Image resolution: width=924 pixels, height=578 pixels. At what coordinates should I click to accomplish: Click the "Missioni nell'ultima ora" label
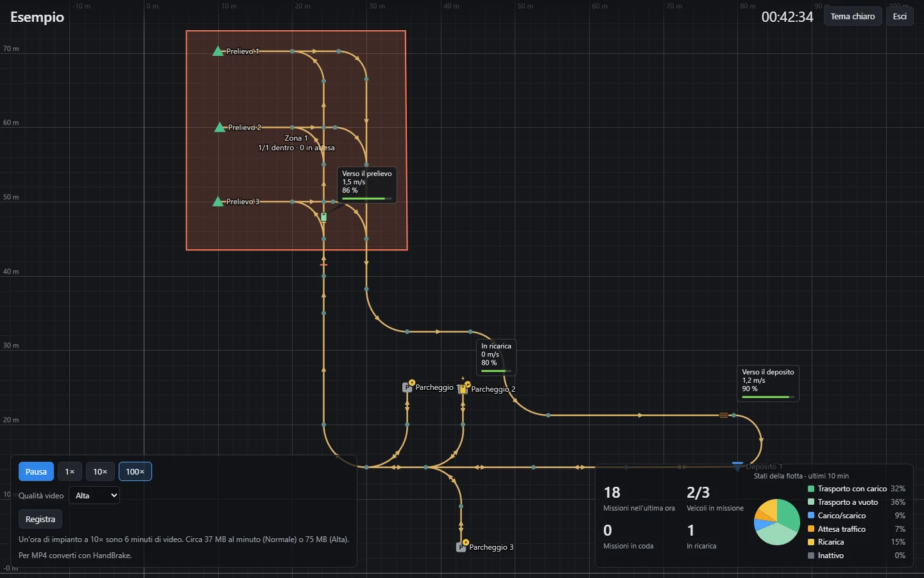coord(639,508)
